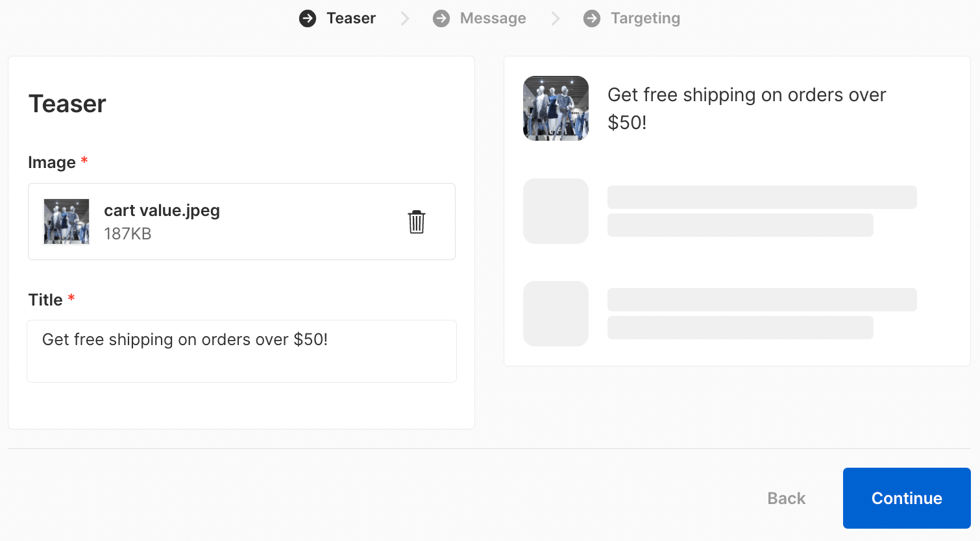Click chevron between Message and Targeting steps
The width and height of the screenshot is (980, 541).
click(556, 19)
